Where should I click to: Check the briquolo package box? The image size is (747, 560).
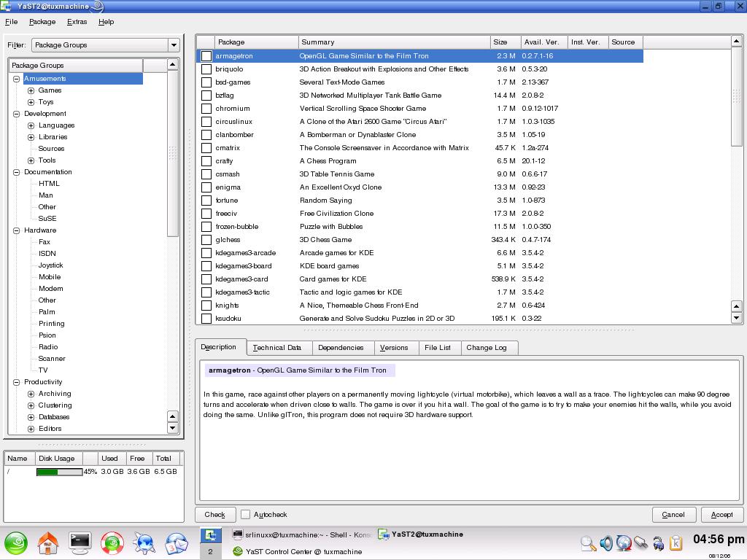coord(206,69)
